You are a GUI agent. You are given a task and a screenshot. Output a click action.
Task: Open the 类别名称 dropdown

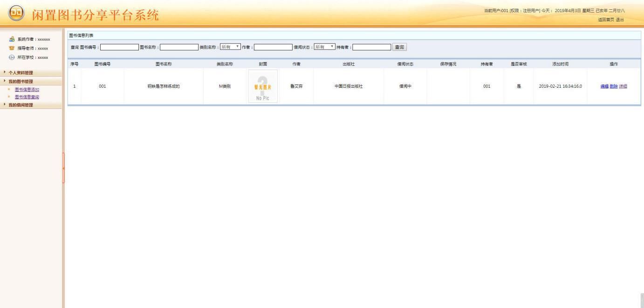coord(230,47)
